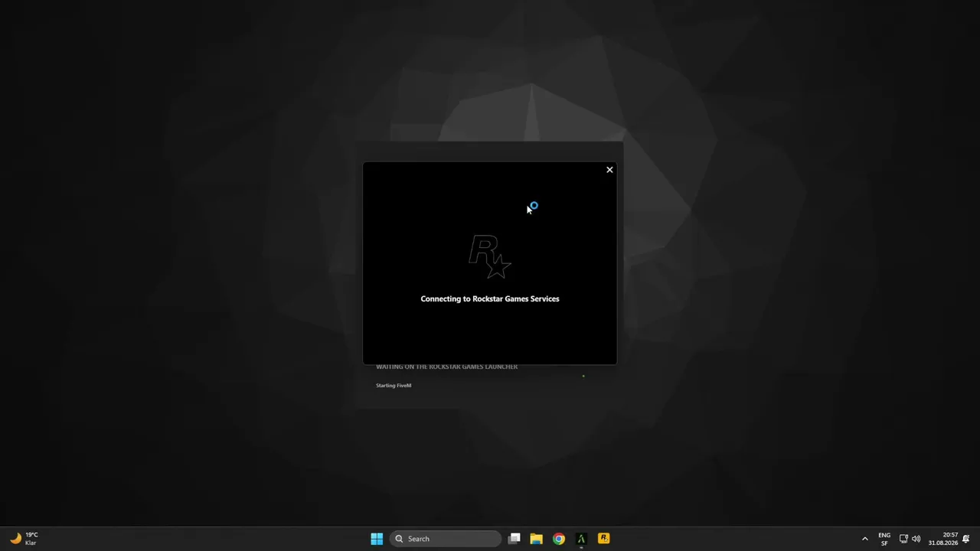Open the clock showing 20:57

pos(943,539)
